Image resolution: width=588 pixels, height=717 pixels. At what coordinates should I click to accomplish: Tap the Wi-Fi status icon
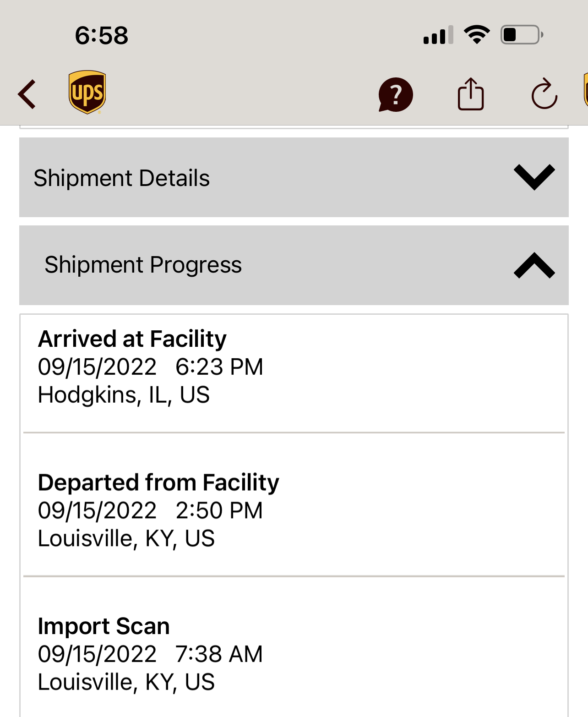[477, 35]
